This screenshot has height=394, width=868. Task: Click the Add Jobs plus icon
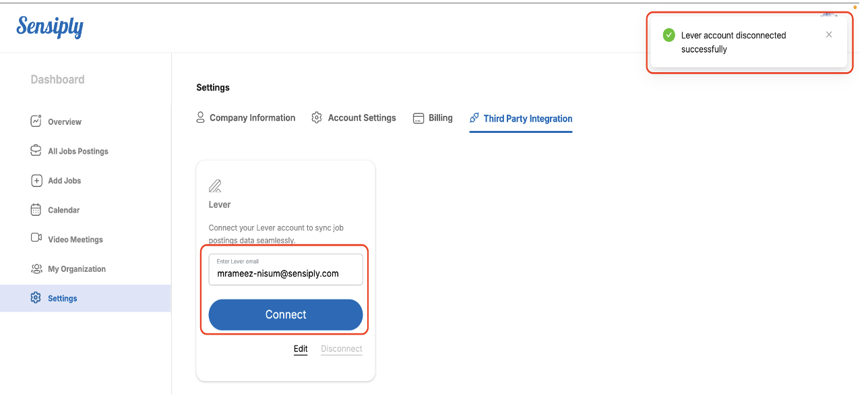(x=36, y=181)
